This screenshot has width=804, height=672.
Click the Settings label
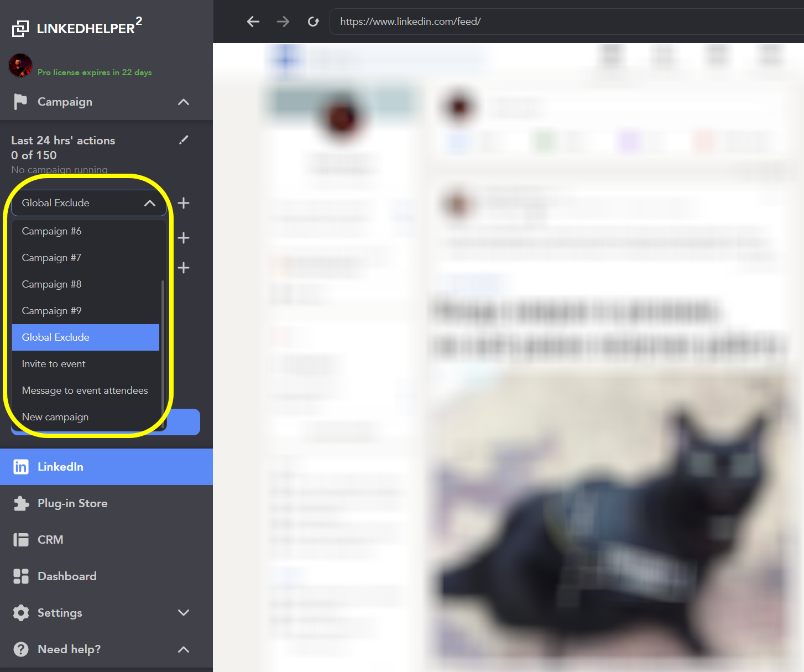(x=60, y=613)
